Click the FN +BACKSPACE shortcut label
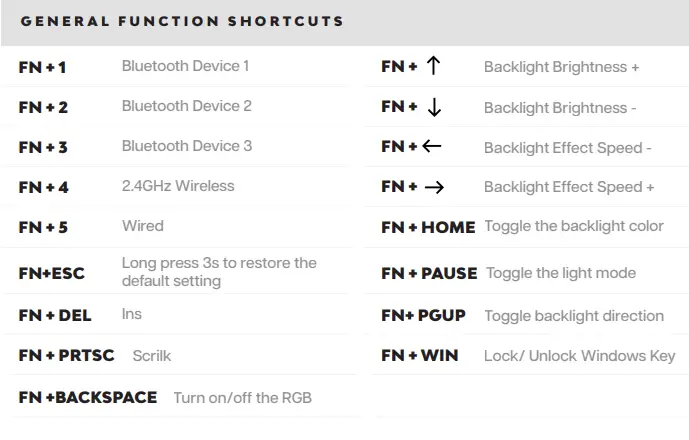Image resolution: width=689 pixels, height=440 pixels. (x=88, y=397)
